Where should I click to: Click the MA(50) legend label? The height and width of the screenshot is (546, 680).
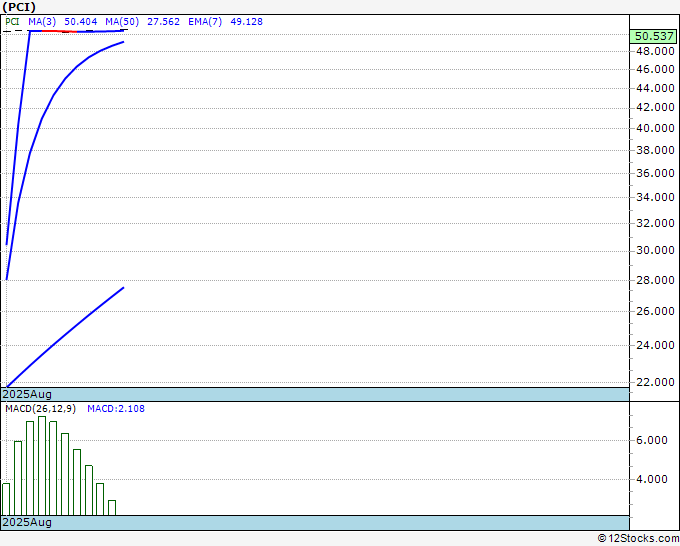coord(122,22)
